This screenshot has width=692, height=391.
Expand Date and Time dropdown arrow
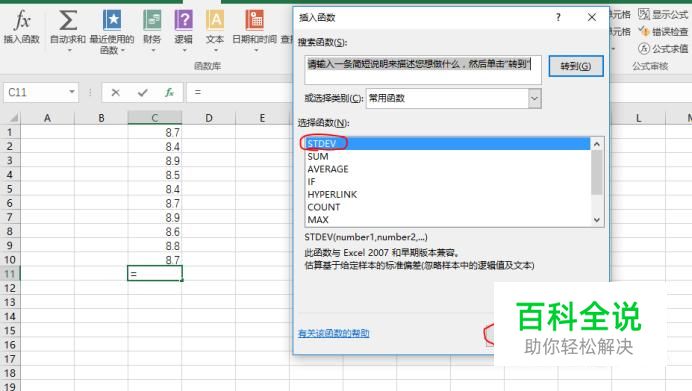click(256, 50)
